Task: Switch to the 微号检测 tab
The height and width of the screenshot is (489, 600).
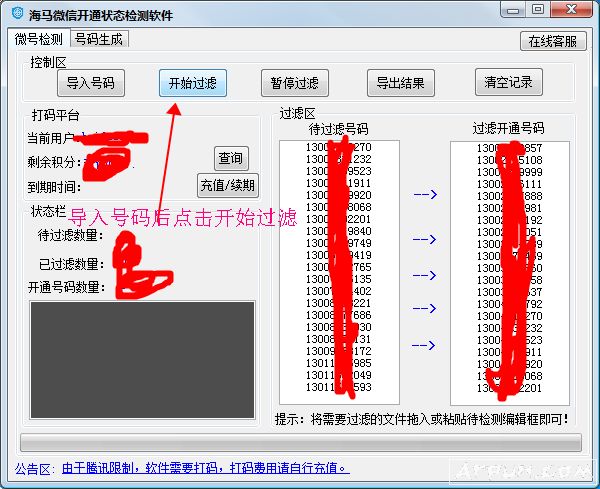Action: (x=39, y=39)
